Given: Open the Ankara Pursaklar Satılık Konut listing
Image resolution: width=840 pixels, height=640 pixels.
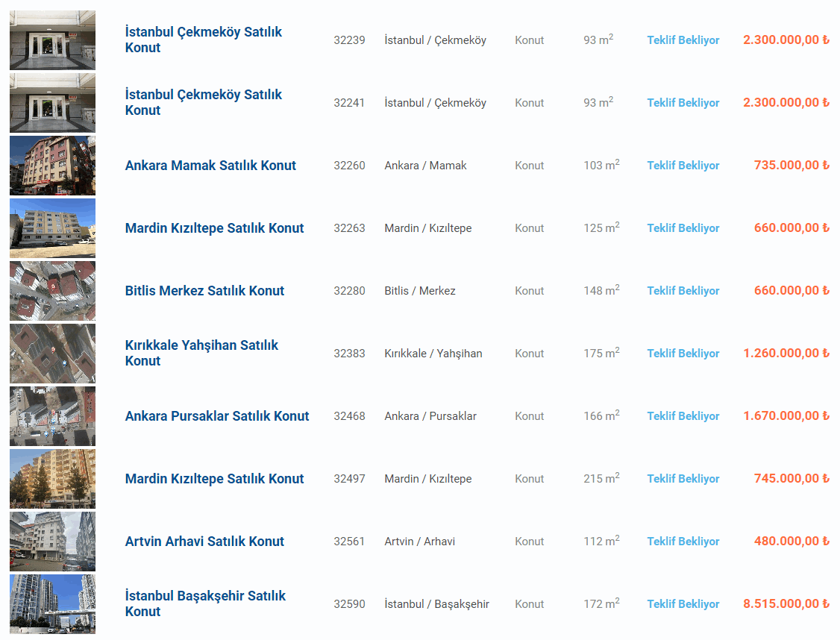Looking at the screenshot, I should click(x=216, y=416).
